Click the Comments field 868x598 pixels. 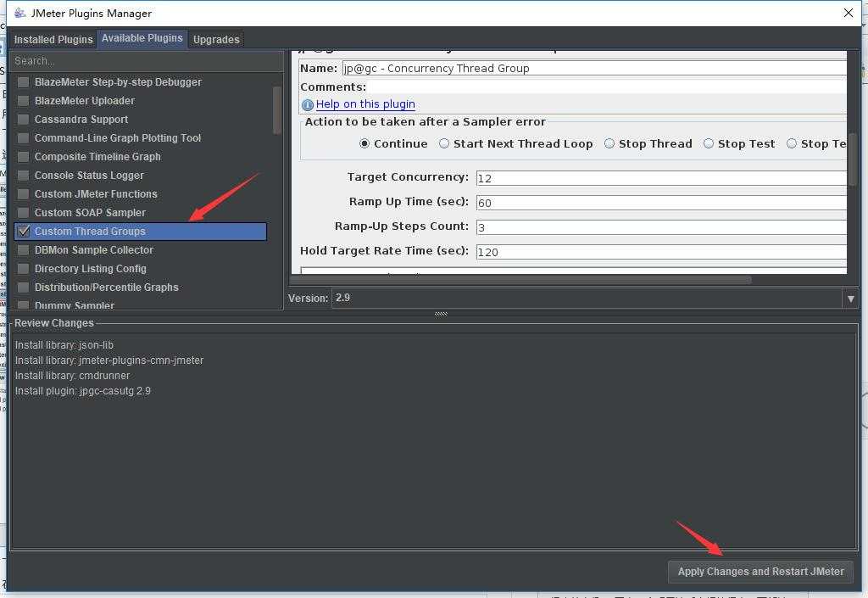[607, 87]
